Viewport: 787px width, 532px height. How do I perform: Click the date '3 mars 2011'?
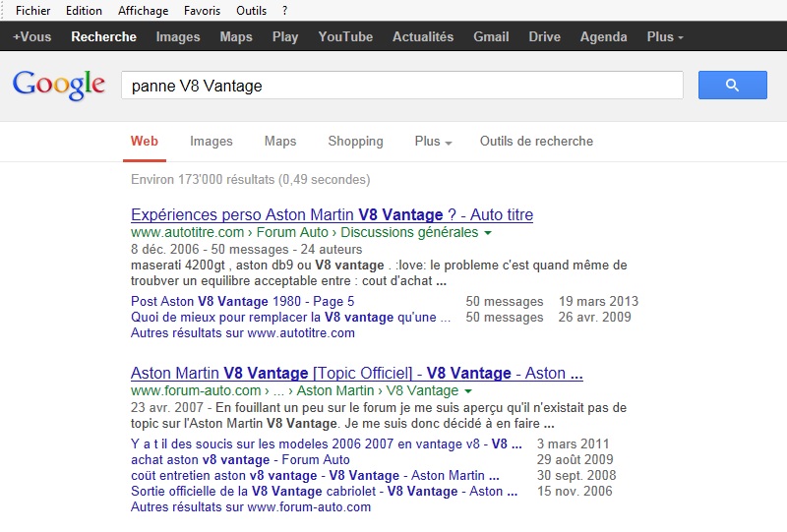pos(573,444)
